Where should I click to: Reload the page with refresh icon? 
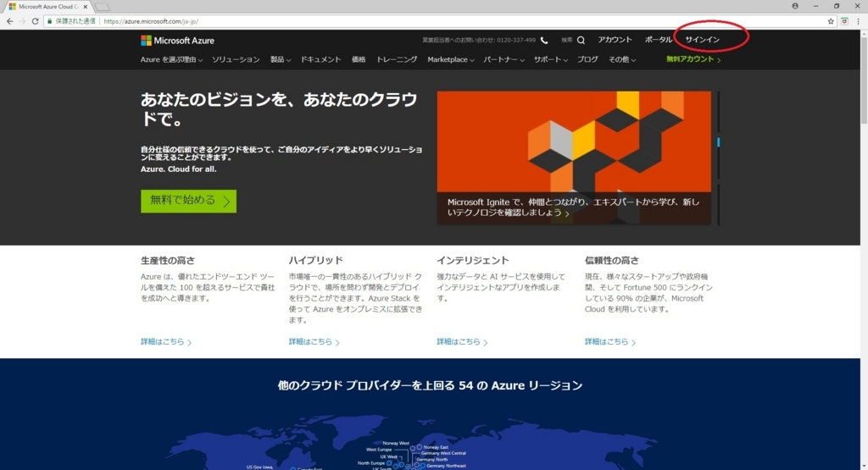pos(35,21)
